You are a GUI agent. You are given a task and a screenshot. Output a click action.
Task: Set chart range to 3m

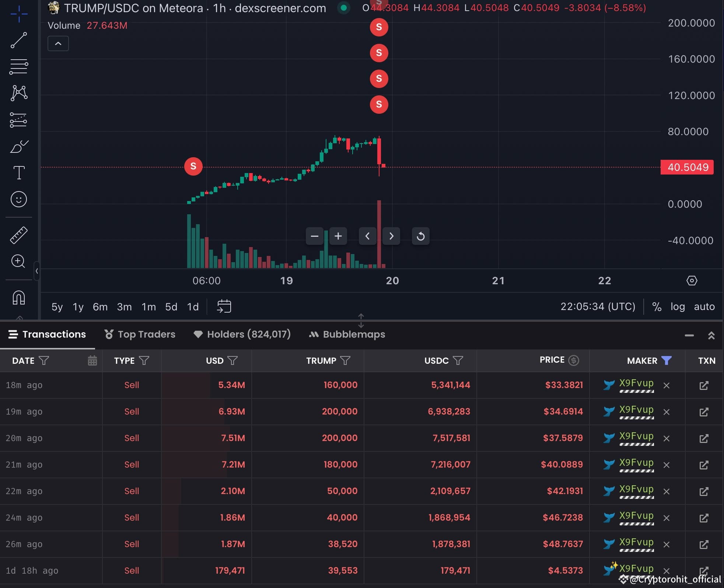(124, 307)
